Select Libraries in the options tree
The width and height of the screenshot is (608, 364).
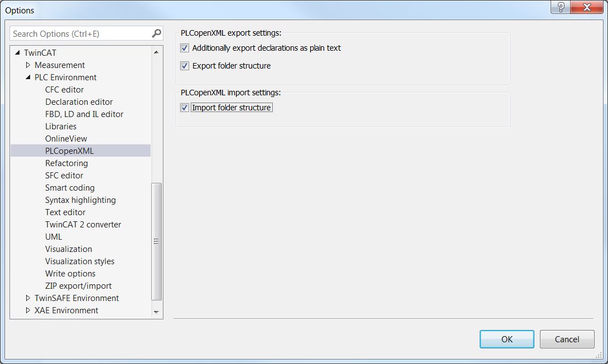coord(60,127)
